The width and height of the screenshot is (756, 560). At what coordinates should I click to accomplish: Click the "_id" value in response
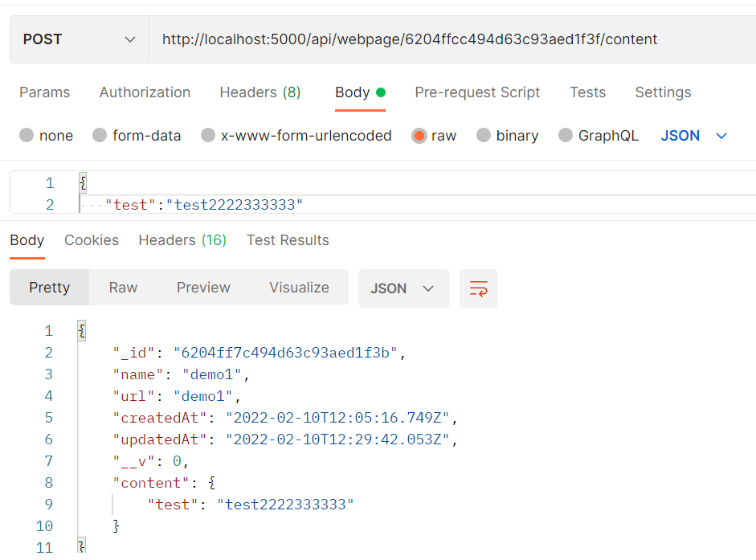tap(285, 353)
